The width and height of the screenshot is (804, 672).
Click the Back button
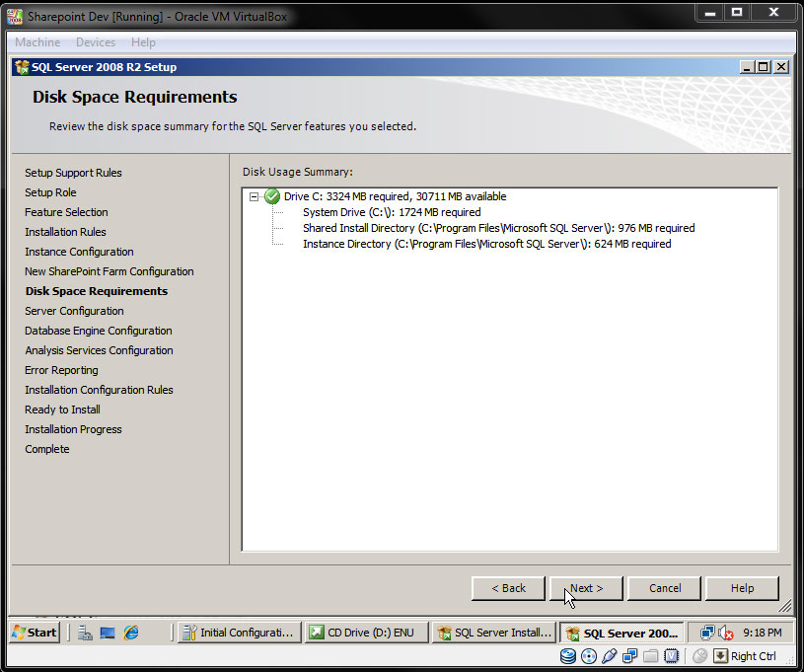click(x=508, y=588)
